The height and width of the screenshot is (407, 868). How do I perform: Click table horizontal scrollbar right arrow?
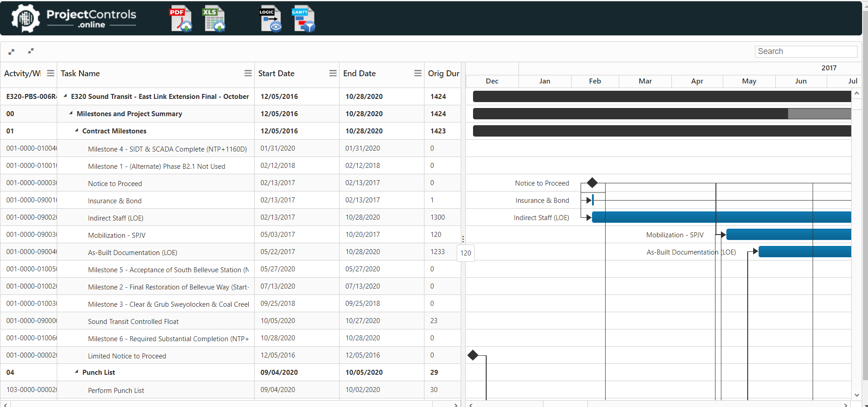tap(456, 404)
